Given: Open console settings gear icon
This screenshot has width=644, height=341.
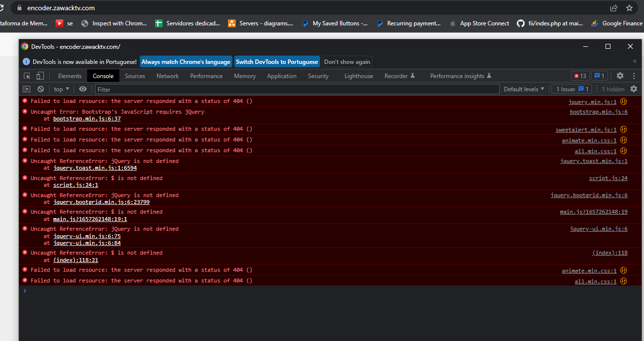Looking at the screenshot, I should tap(634, 89).
